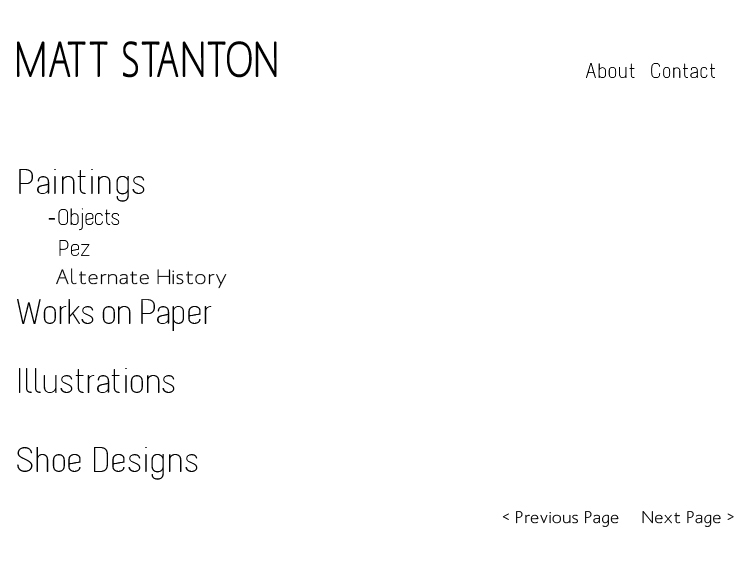The width and height of the screenshot is (750, 577).
Task: Click the left arrow before Previous Page
Action: coord(506,517)
